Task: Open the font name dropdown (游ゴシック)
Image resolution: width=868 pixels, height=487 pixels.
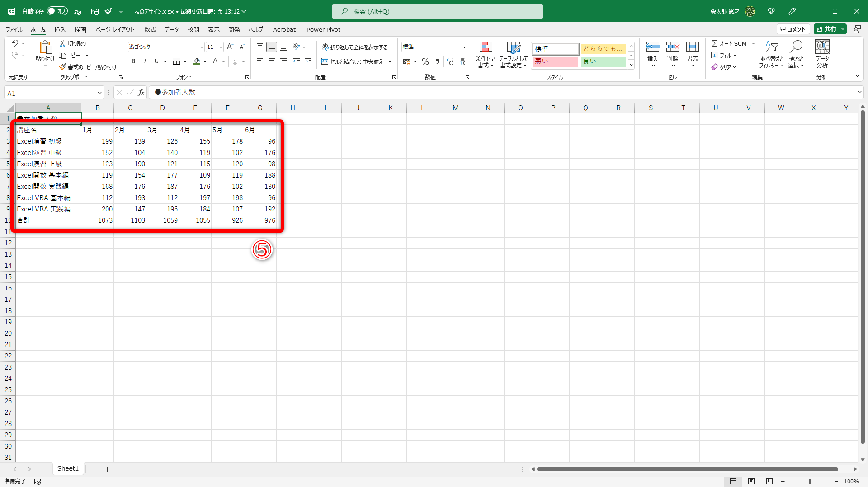Action: 202,47
